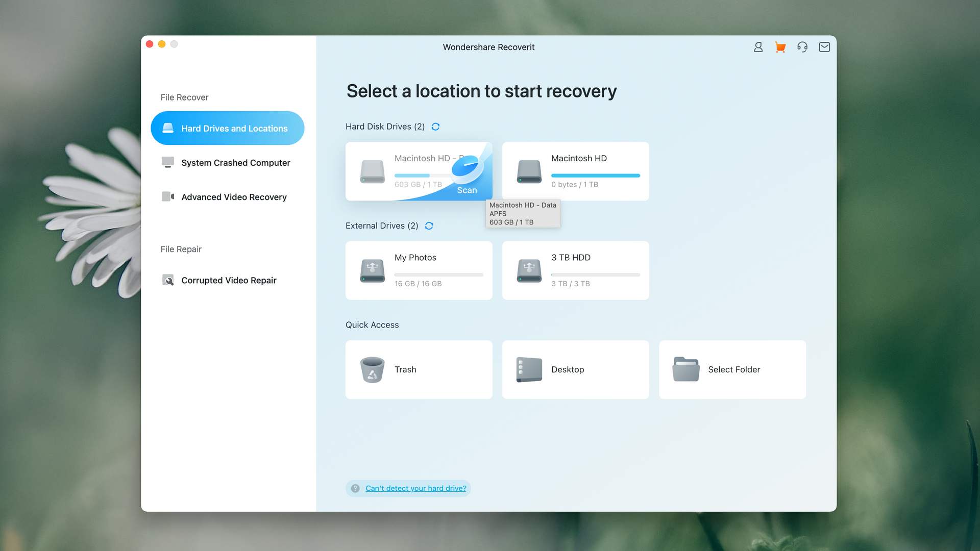Click the 3 TB HDD USB drive icon
The width and height of the screenshot is (980, 551).
point(529,270)
